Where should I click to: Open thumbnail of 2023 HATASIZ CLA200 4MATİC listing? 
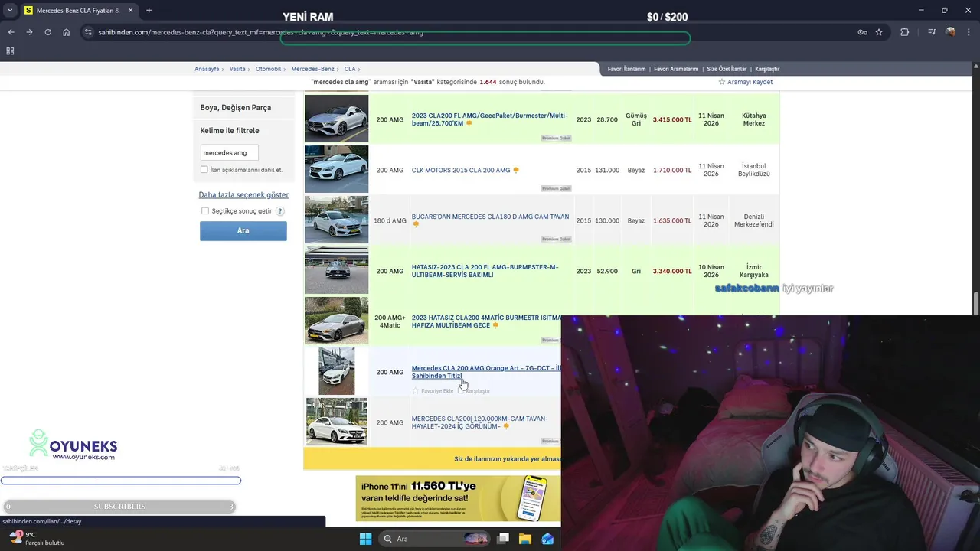(337, 321)
